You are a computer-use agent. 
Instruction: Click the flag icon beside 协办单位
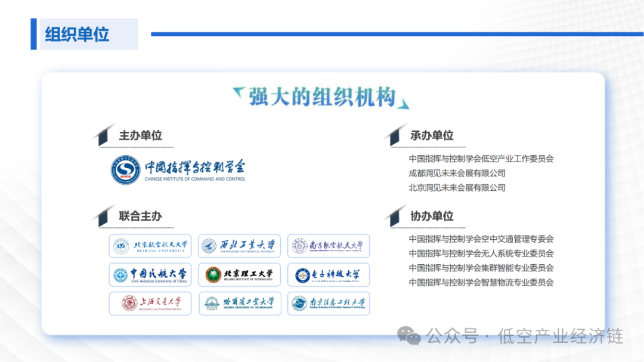pos(395,216)
